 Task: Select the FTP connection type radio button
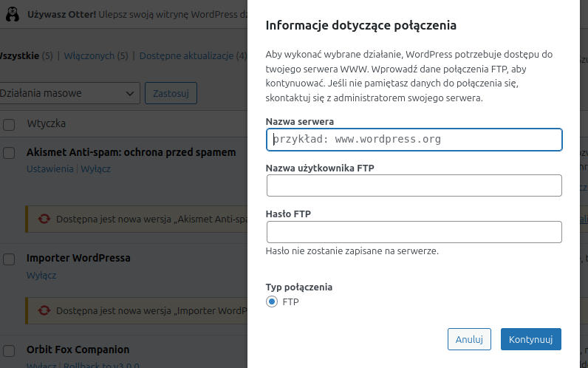272,302
